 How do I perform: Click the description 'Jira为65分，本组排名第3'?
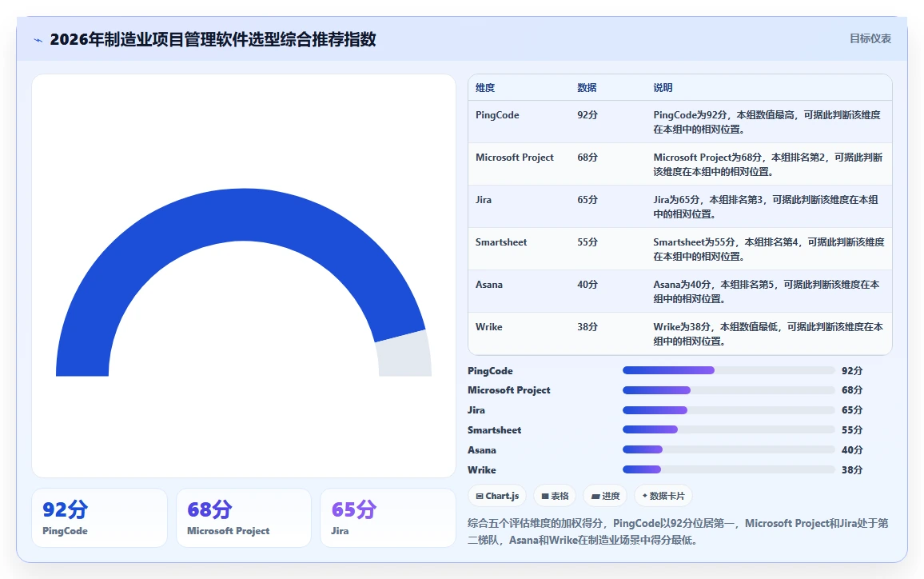click(x=766, y=207)
